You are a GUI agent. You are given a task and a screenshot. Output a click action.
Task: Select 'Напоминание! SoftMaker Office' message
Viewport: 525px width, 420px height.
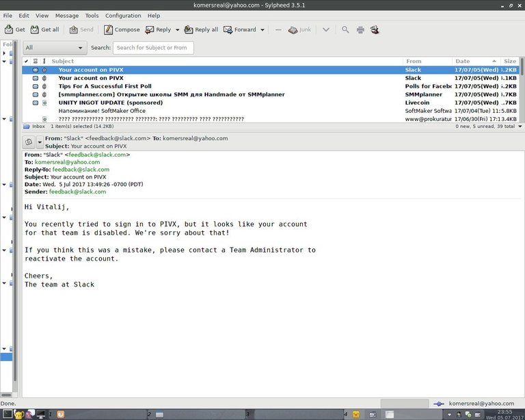pyautogui.click(x=271, y=111)
